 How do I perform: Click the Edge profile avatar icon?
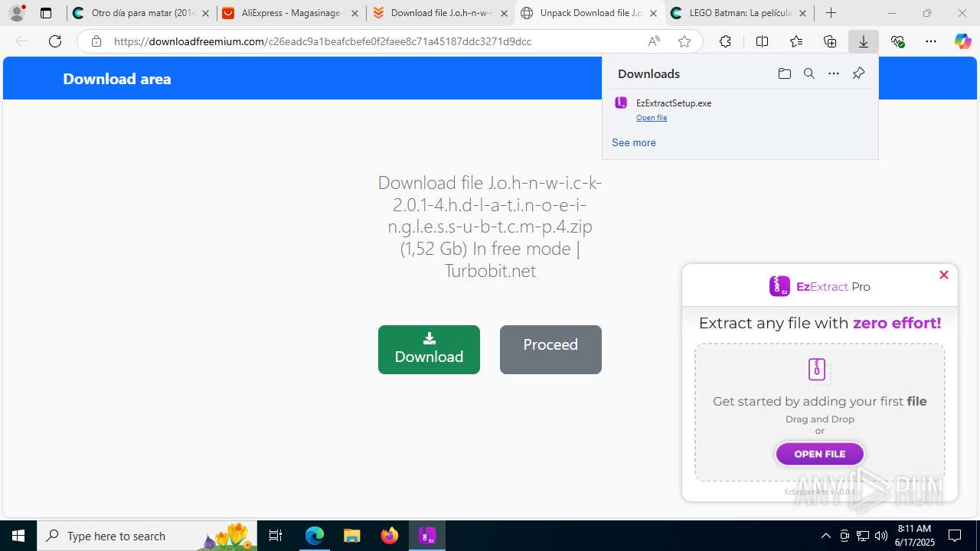[17, 13]
